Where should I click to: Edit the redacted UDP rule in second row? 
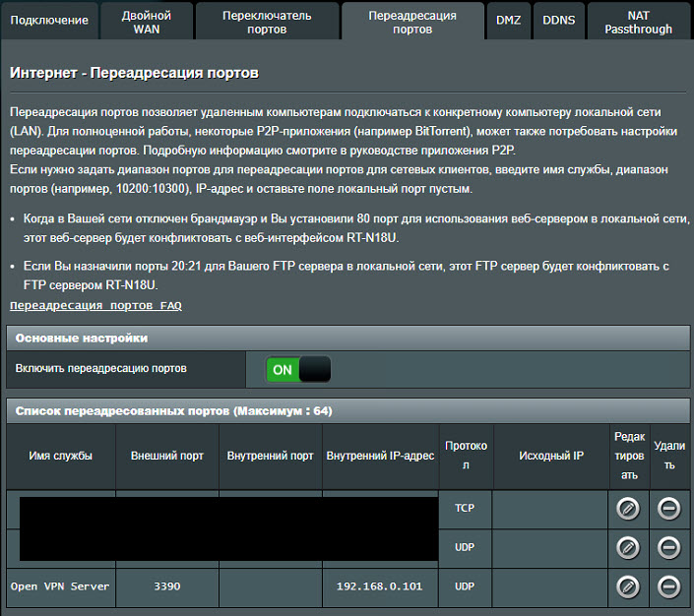click(627, 547)
